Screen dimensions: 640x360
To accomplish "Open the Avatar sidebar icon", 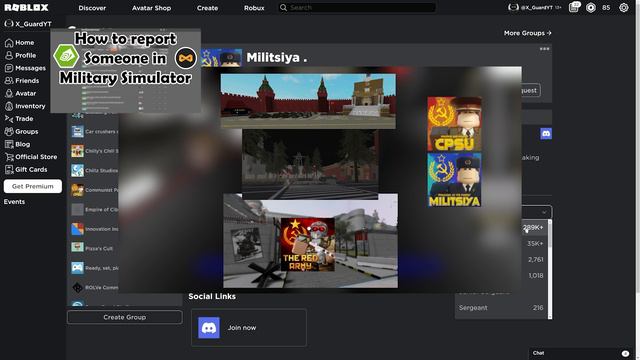I will click(x=9, y=93).
